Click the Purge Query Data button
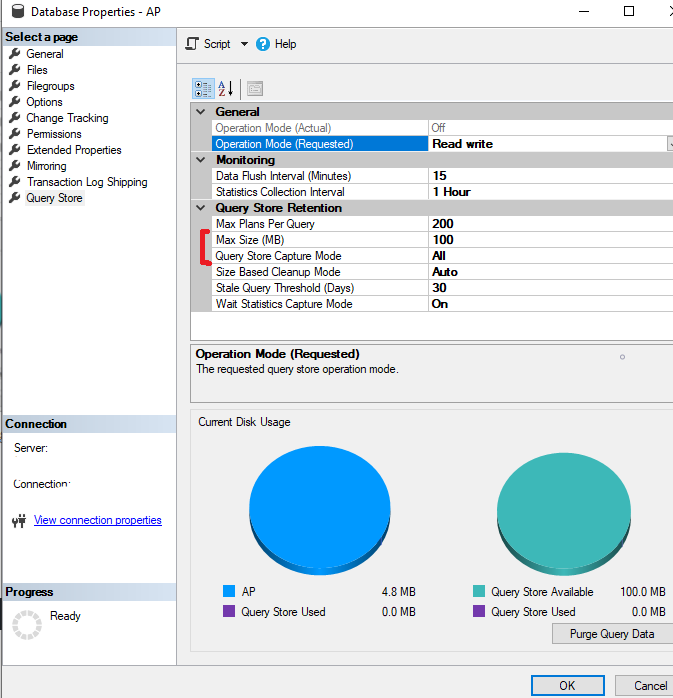This screenshot has height=698, width=673. tap(612, 633)
